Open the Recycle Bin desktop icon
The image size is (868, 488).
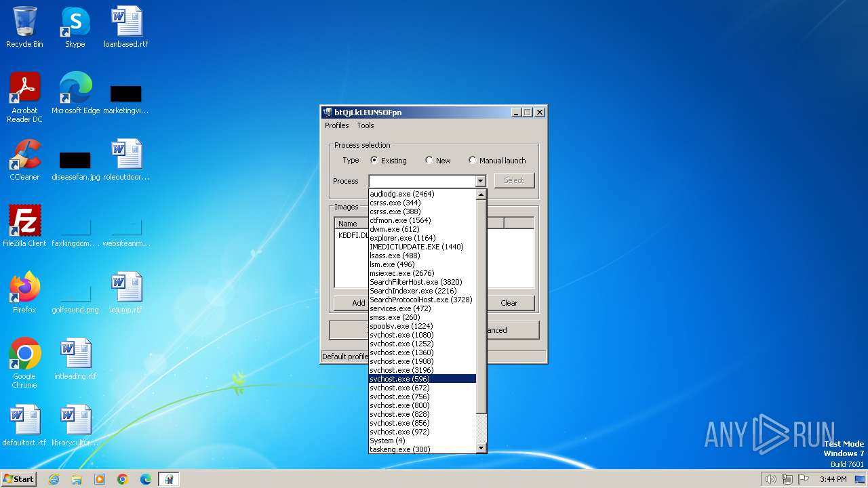click(x=24, y=27)
